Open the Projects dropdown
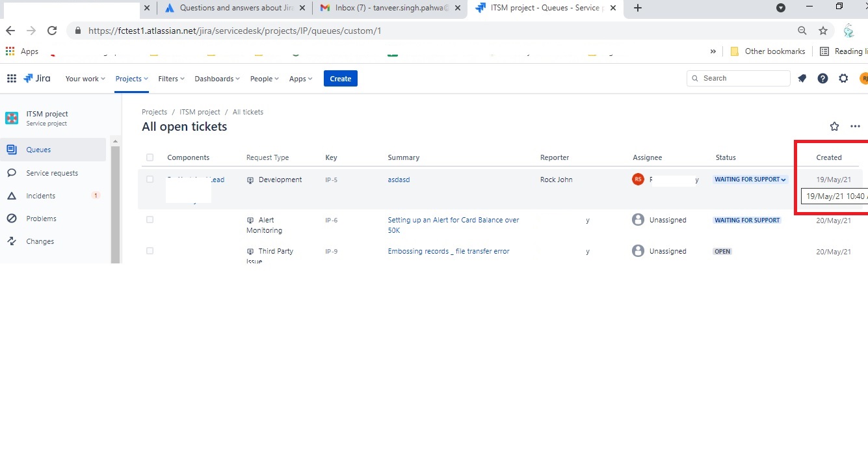 point(132,79)
